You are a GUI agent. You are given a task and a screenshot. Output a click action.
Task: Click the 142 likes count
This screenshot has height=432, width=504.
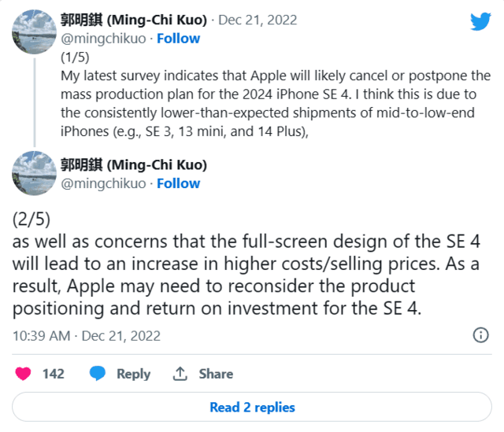click(x=54, y=374)
